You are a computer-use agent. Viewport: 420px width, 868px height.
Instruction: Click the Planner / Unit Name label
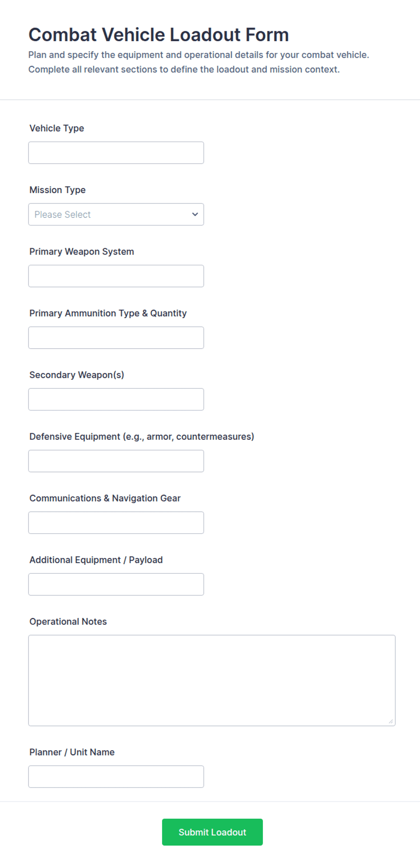[x=72, y=752]
